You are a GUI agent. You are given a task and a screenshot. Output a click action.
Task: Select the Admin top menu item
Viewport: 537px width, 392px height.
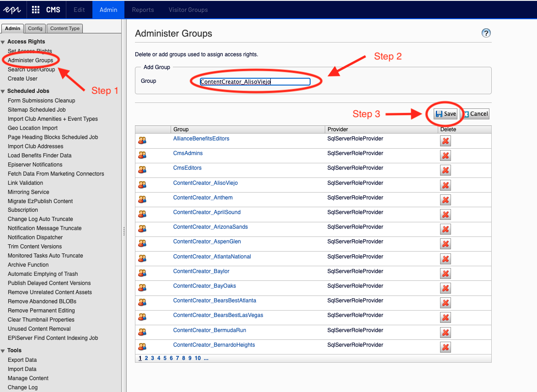pyautogui.click(x=108, y=10)
